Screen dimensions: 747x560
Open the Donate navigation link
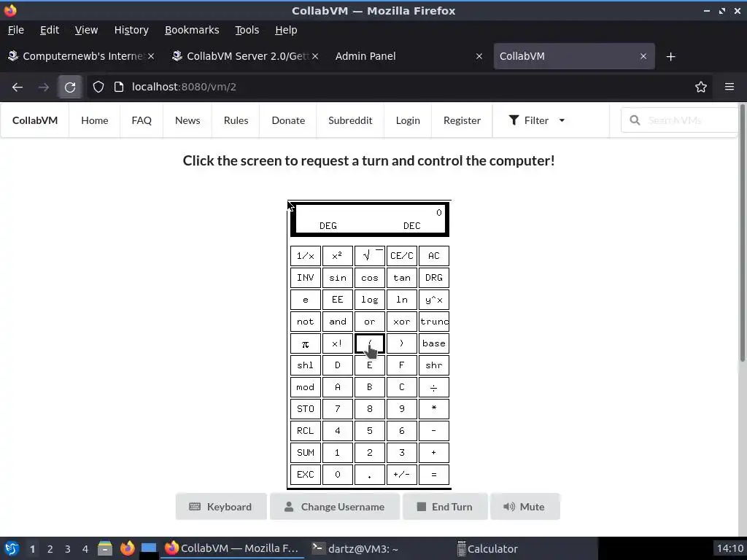288,120
